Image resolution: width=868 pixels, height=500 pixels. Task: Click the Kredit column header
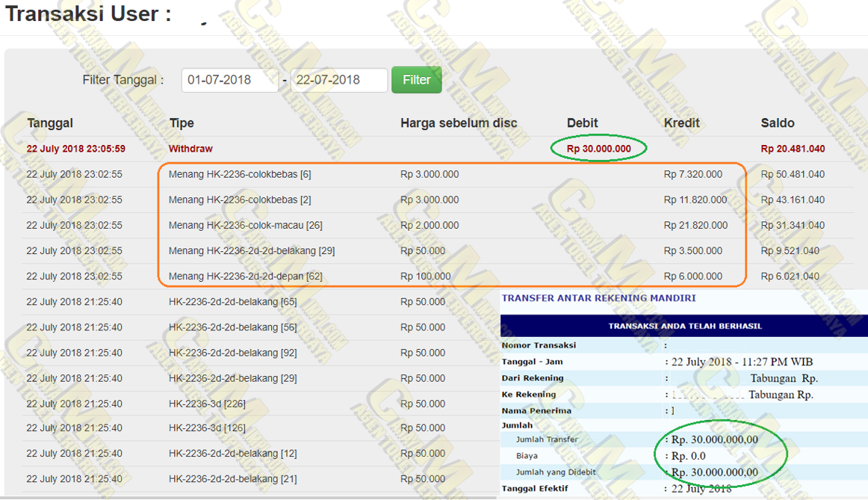(x=682, y=123)
